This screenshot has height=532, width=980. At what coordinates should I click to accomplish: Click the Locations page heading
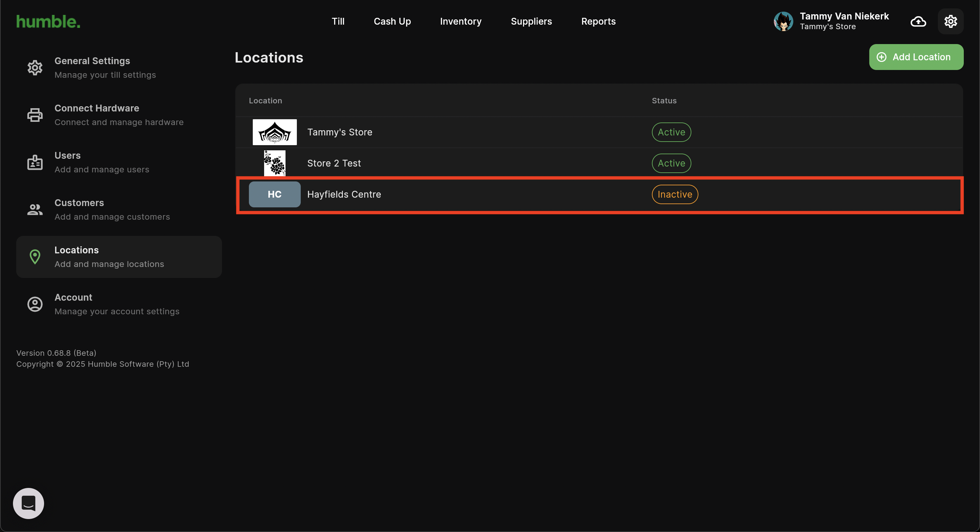coord(269,57)
